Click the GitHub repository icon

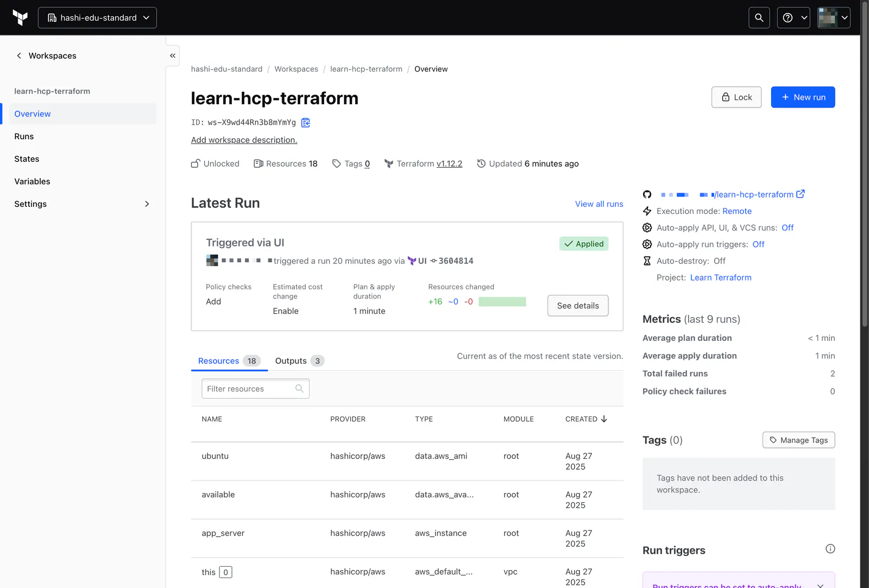pos(647,194)
